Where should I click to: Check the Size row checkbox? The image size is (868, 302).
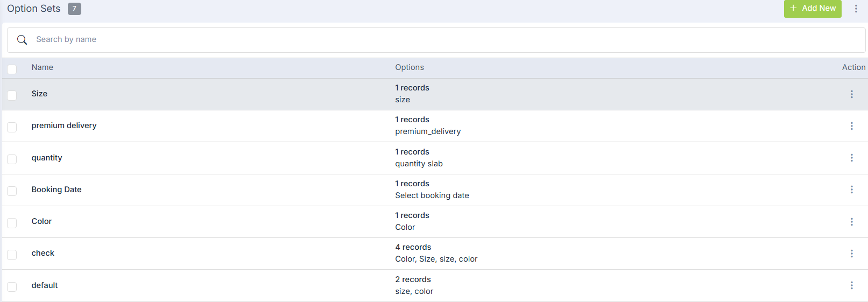click(12, 95)
